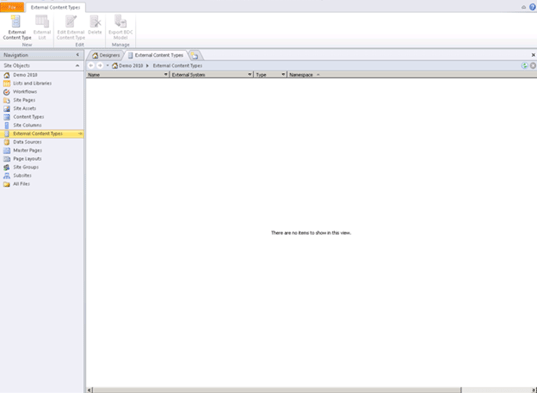Click the All Files folder icon
Image resolution: width=537 pixels, height=393 pixels.
[x=7, y=184]
